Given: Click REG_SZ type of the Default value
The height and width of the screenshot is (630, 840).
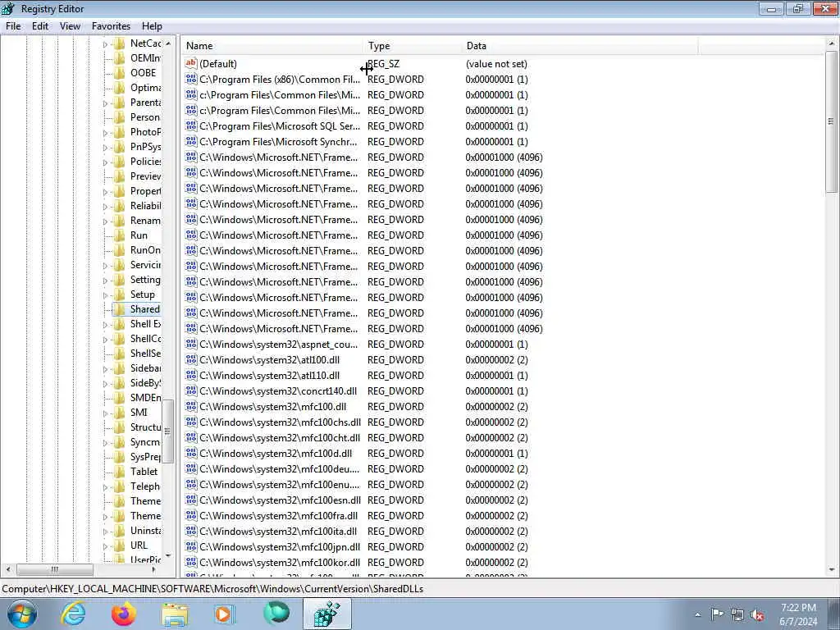Looking at the screenshot, I should (x=384, y=64).
